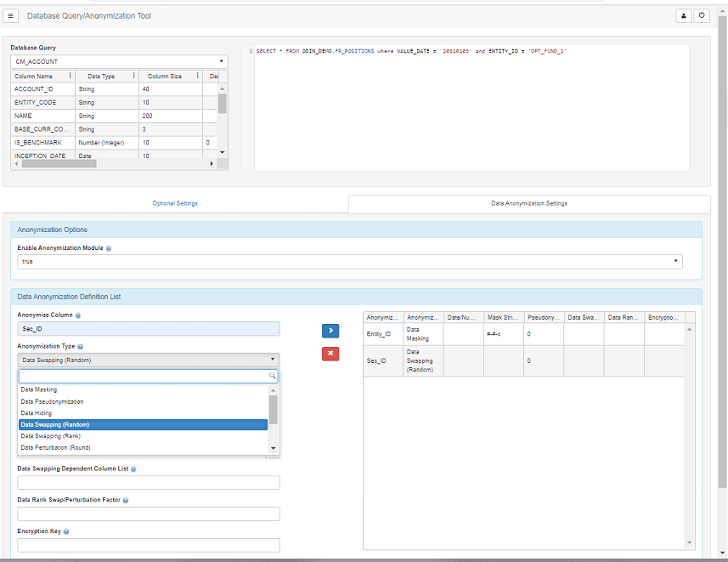This screenshot has width=728, height=562.
Task: Click the Date/Nu... column header
Action: click(463, 317)
